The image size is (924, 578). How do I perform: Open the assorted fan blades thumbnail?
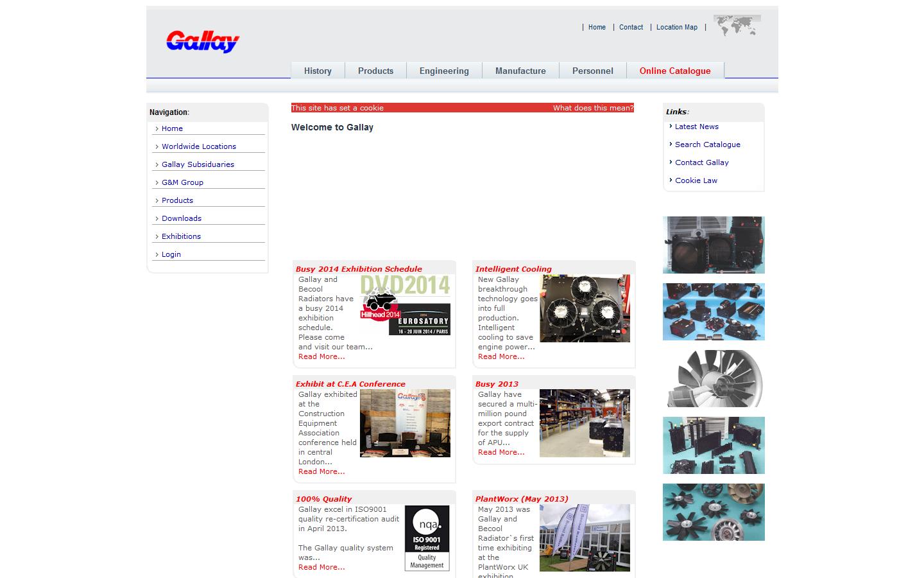click(714, 512)
